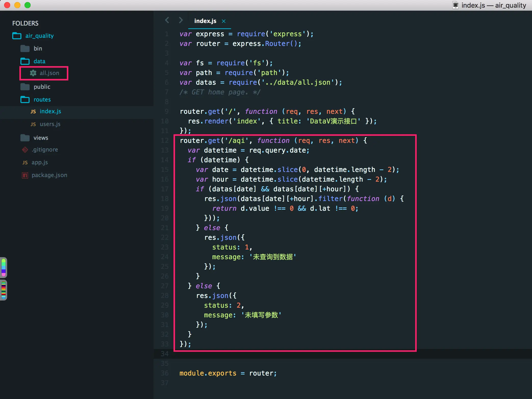532x399 pixels.
Task: Go back with left arrow navigation icon
Action: (167, 20)
